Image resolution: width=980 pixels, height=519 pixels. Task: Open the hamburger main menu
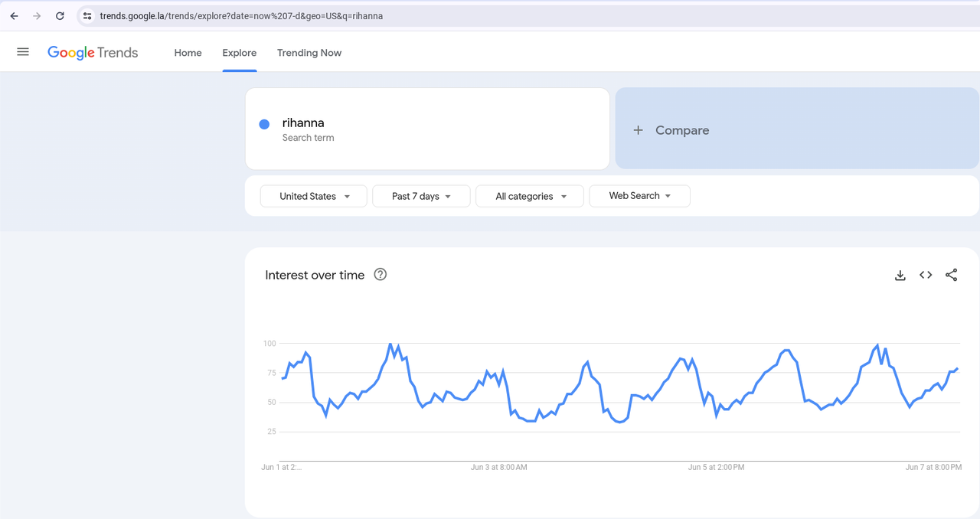click(23, 52)
